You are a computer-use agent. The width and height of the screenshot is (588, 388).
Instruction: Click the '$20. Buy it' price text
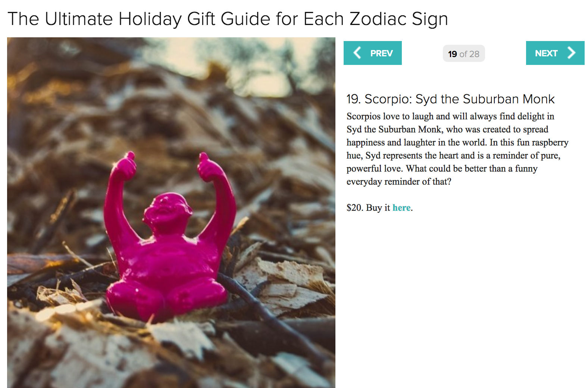pyautogui.click(x=368, y=207)
